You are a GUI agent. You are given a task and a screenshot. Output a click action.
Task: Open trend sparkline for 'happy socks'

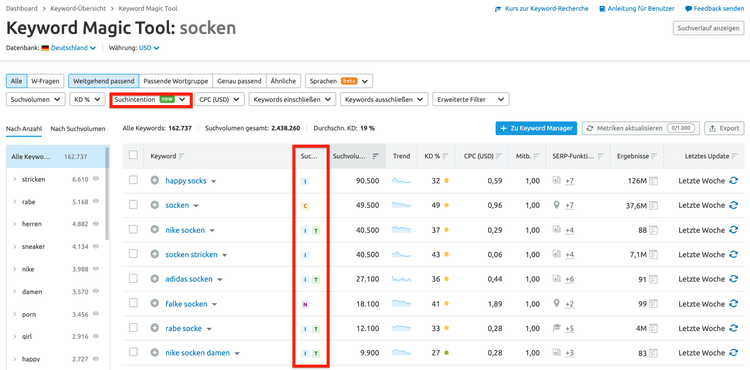401,181
